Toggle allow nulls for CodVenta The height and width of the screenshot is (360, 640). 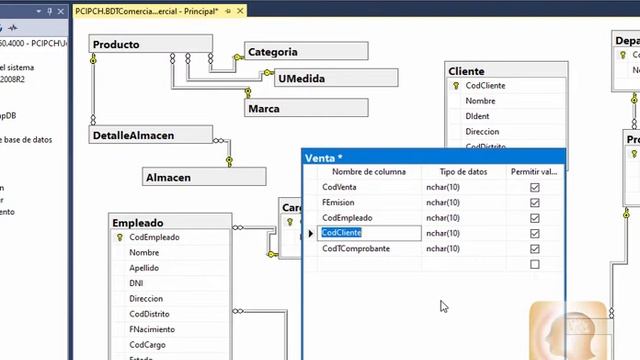pos(534,187)
